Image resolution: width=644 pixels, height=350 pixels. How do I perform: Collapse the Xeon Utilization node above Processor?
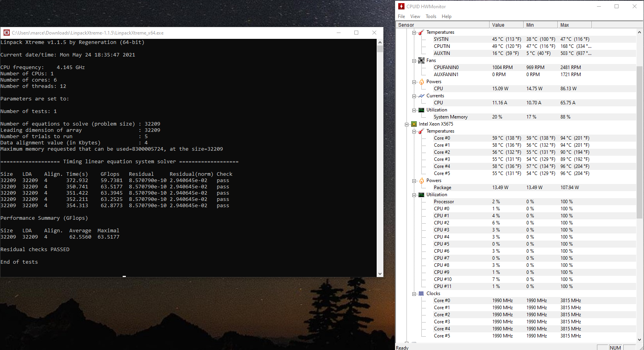[x=414, y=195]
